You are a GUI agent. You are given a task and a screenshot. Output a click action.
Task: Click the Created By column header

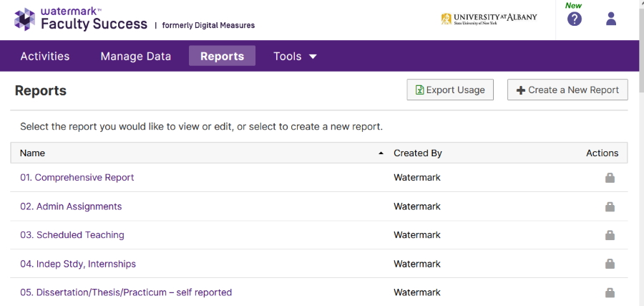(418, 153)
